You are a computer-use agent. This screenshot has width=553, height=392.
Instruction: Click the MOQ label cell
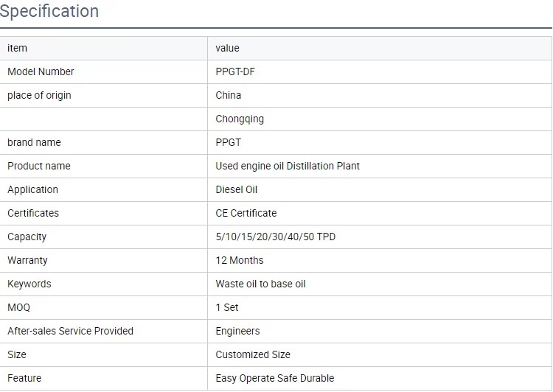104,307
